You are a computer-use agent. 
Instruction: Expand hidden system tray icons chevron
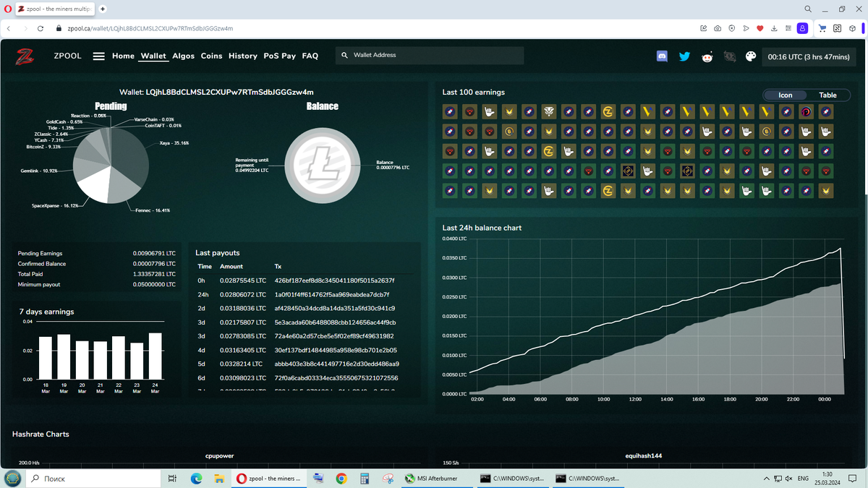tap(766, 479)
